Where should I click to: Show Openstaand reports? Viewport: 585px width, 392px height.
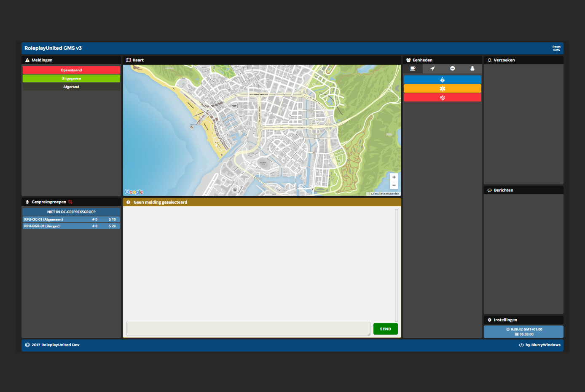[71, 70]
